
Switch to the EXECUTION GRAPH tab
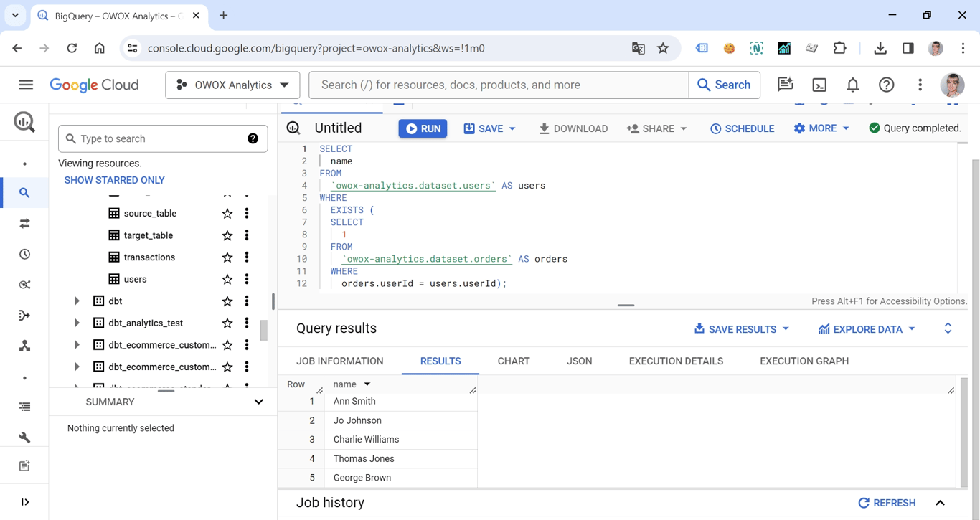tap(804, 361)
